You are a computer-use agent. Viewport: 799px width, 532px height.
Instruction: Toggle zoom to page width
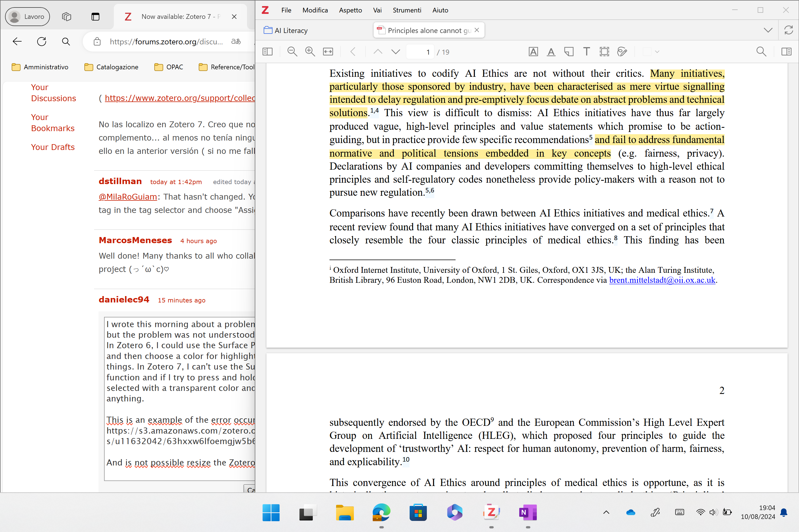tap(328, 52)
